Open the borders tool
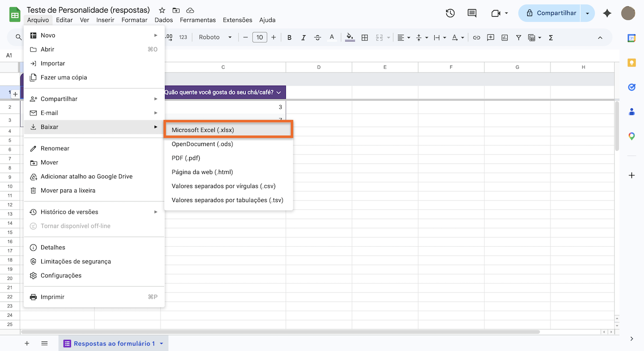Image resolution: width=644 pixels, height=351 pixels. pos(365,37)
